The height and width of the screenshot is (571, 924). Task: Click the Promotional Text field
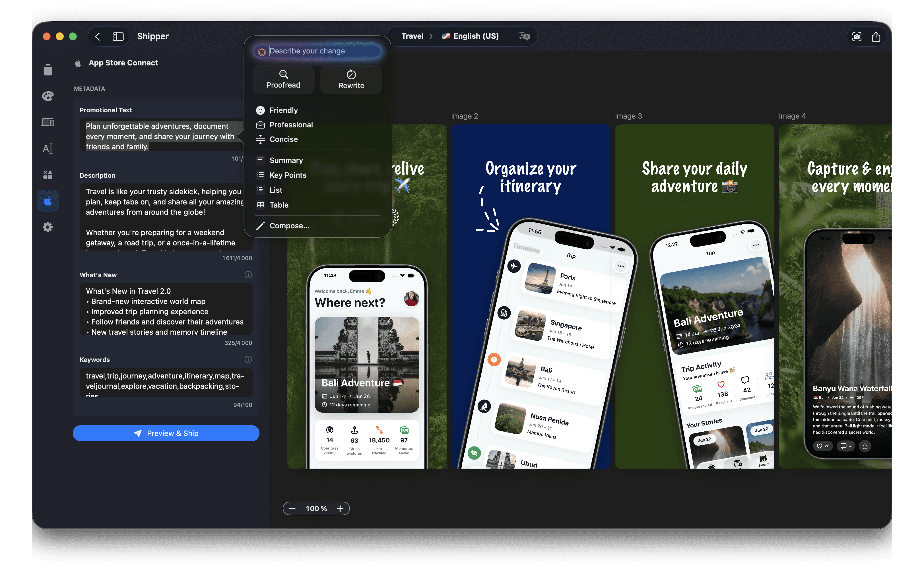tap(162, 135)
